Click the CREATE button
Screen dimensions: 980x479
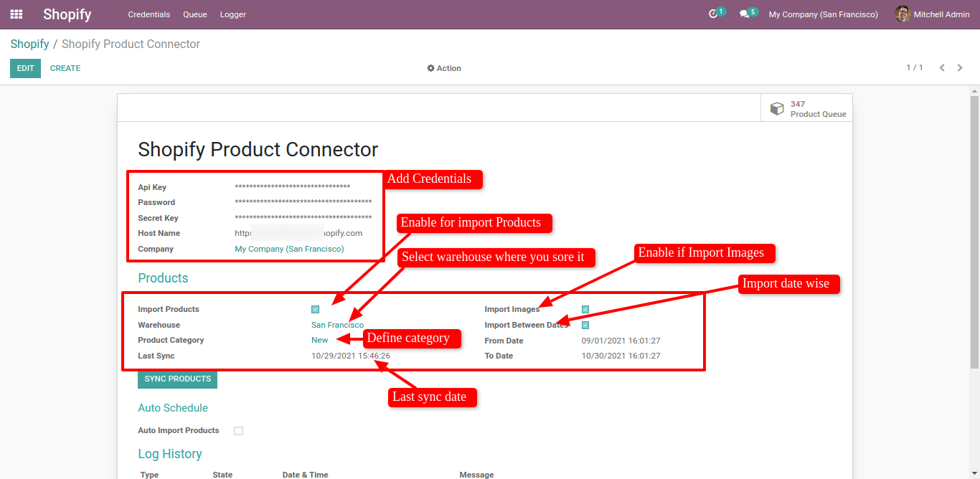tap(65, 68)
